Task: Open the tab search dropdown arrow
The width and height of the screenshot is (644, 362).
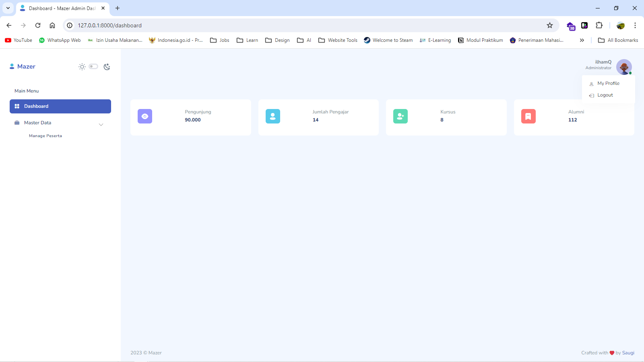Action: point(8,8)
